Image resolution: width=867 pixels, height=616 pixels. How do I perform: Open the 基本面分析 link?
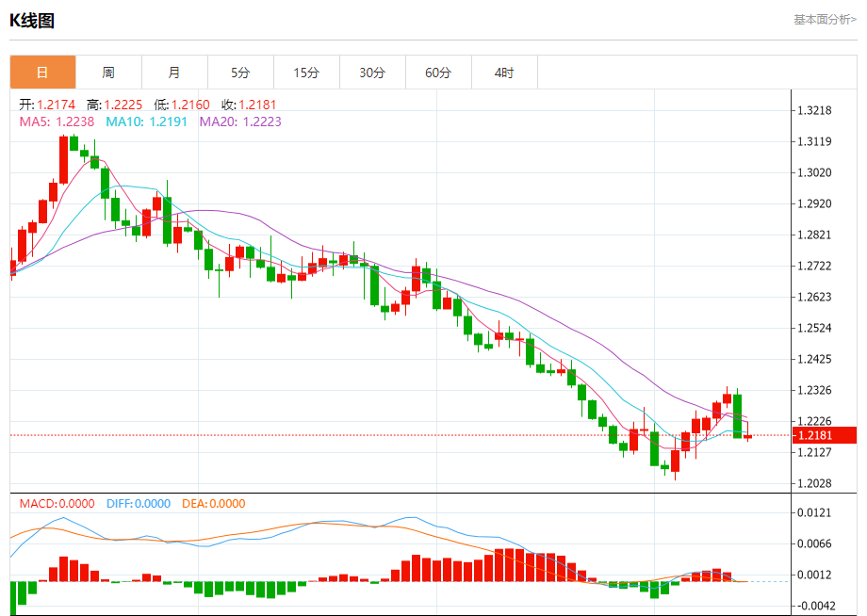[x=825, y=20]
